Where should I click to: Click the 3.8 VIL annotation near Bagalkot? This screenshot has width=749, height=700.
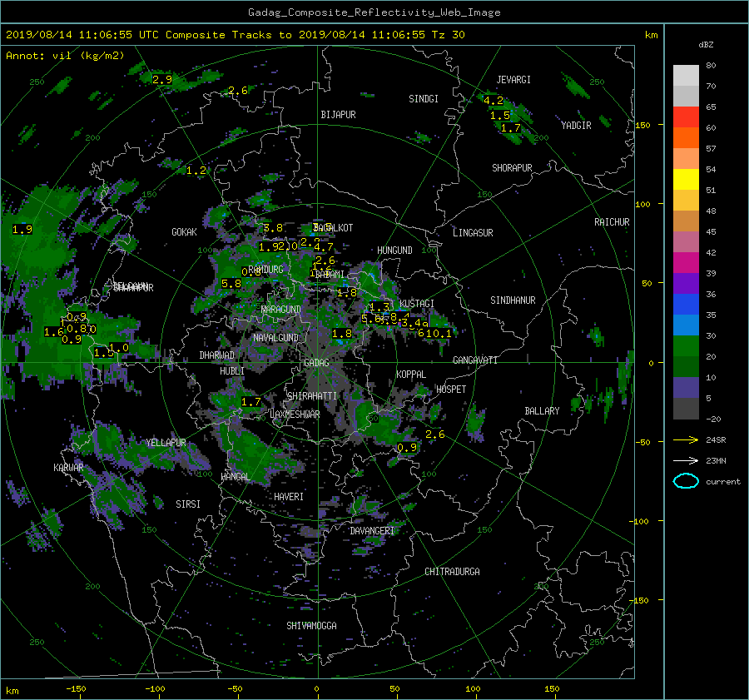[x=273, y=228]
